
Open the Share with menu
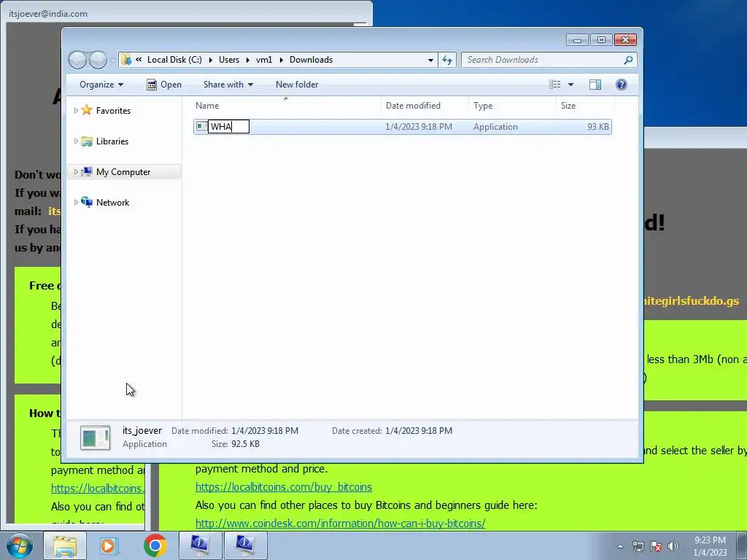pyautogui.click(x=228, y=85)
